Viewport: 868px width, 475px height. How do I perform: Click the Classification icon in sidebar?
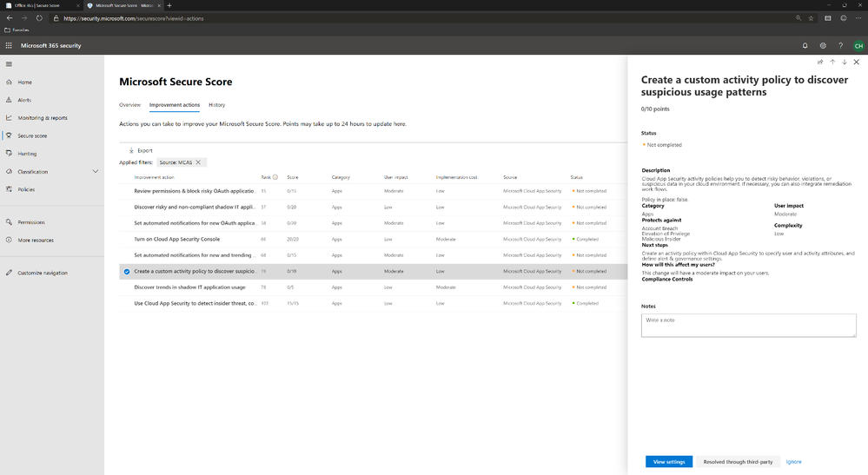pyautogui.click(x=9, y=171)
